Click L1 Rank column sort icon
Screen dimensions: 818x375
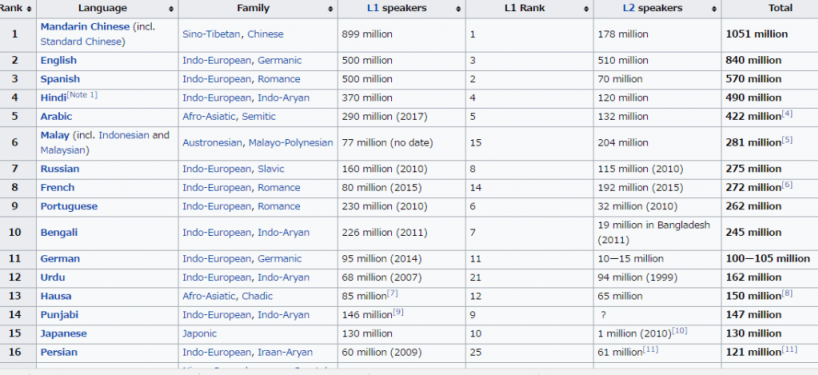[x=586, y=9]
